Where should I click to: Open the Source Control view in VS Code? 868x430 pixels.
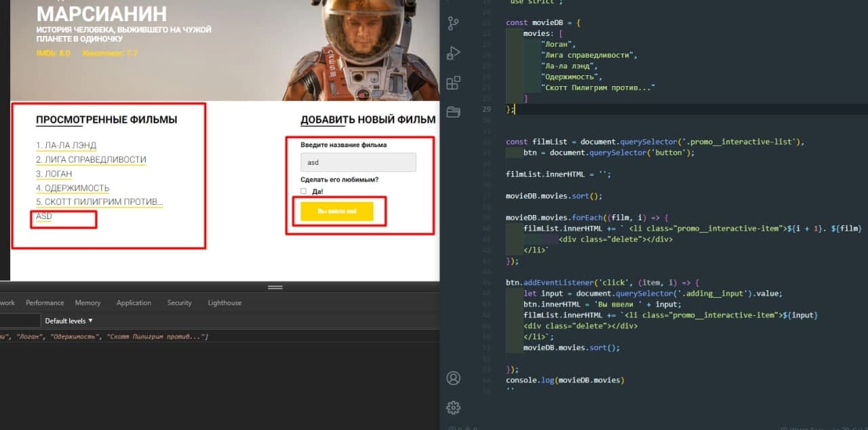(454, 22)
